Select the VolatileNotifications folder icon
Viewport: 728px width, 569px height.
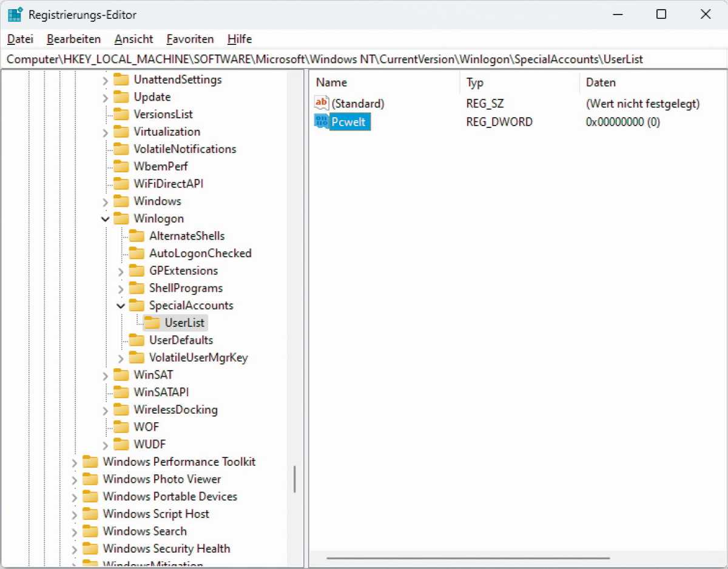[x=121, y=149]
